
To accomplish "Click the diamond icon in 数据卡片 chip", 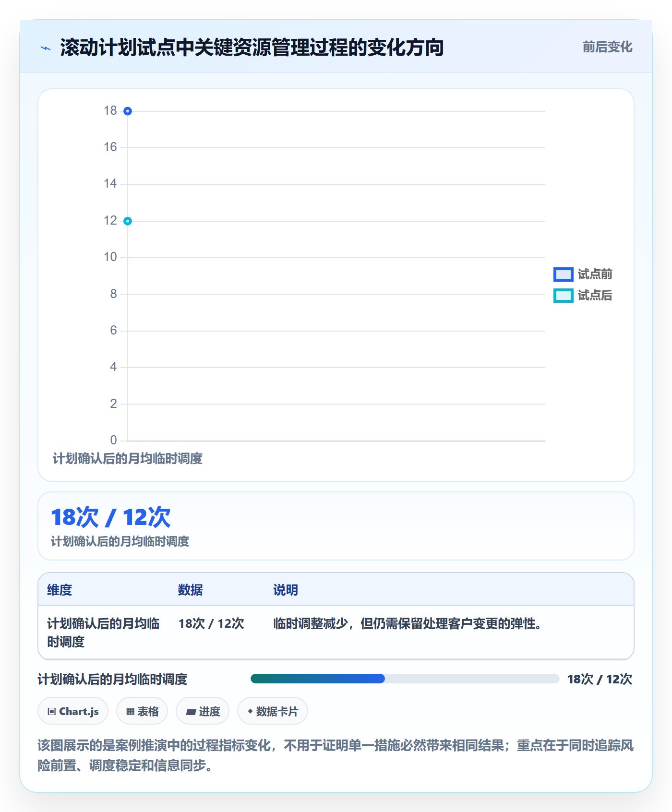I will point(250,711).
